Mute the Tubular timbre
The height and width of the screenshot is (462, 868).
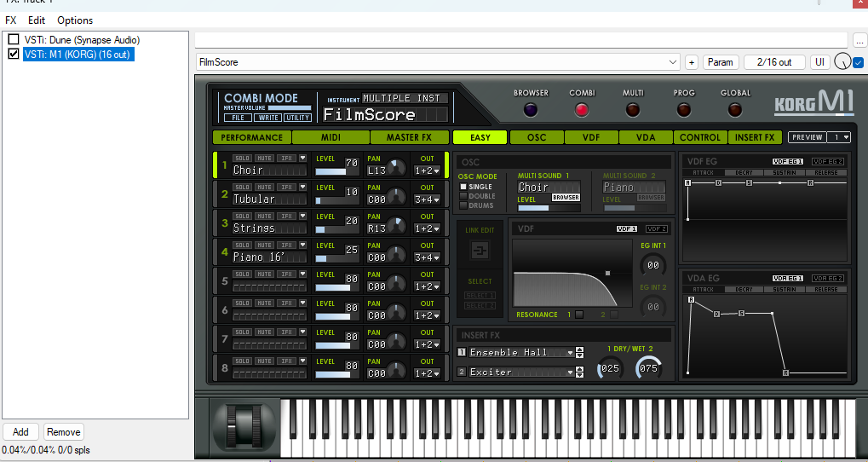(x=264, y=188)
